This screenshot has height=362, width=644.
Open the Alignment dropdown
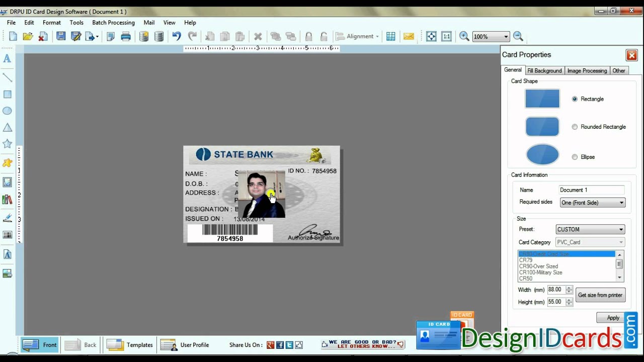[x=357, y=36]
